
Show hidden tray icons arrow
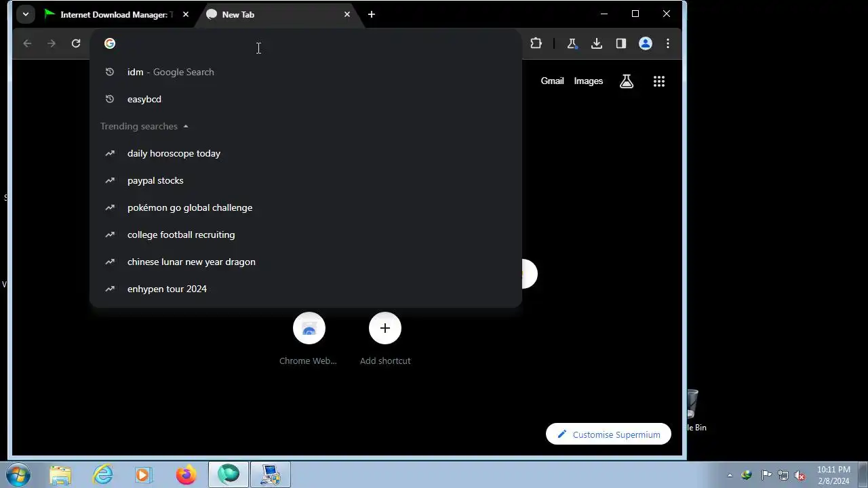click(730, 475)
